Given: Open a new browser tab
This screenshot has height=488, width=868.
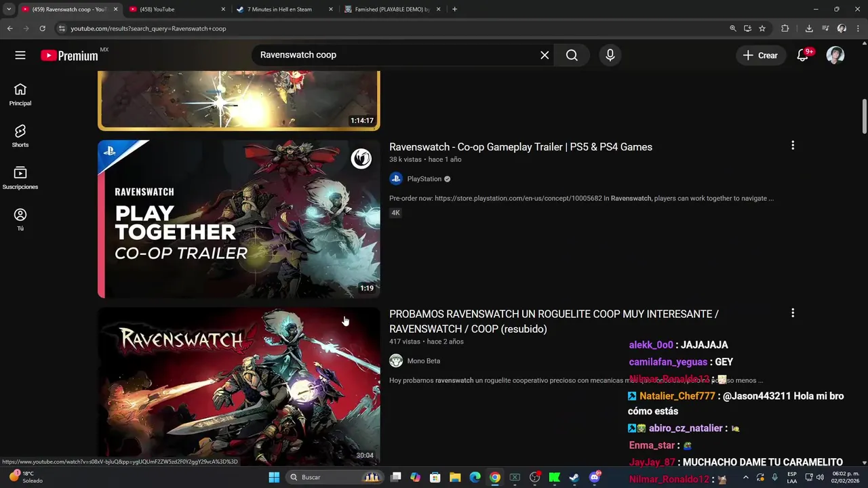Looking at the screenshot, I should click(x=454, y=9).
